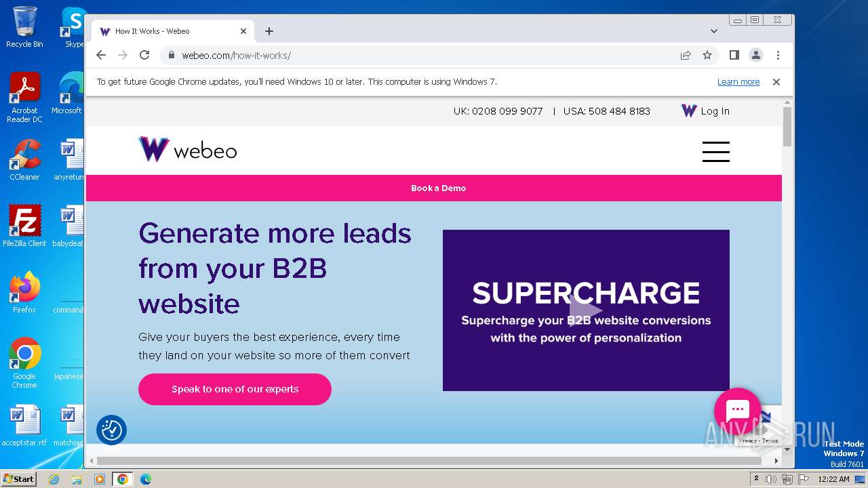Open the hamburger navigation menu
Screen dimensions: 868x488
(x=716, y=152)
